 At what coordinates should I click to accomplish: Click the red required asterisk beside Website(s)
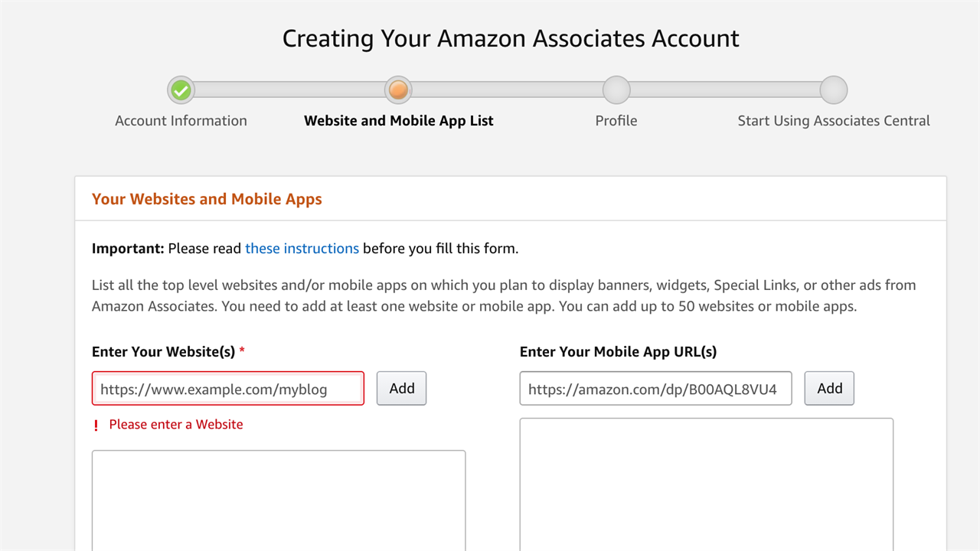click(x=242, y=352)
